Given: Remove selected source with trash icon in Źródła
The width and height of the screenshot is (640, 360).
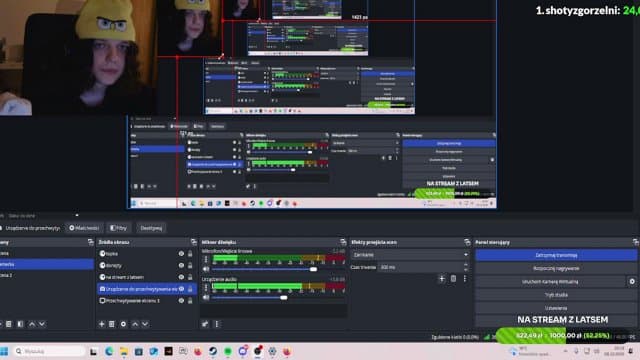Looking at the screenshot, I should click(x=112, y=324).
